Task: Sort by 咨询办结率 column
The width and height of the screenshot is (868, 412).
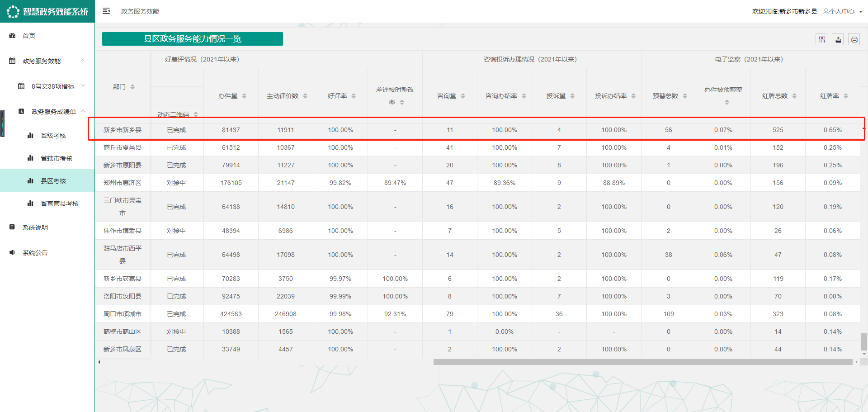Action: coord(524,96)
